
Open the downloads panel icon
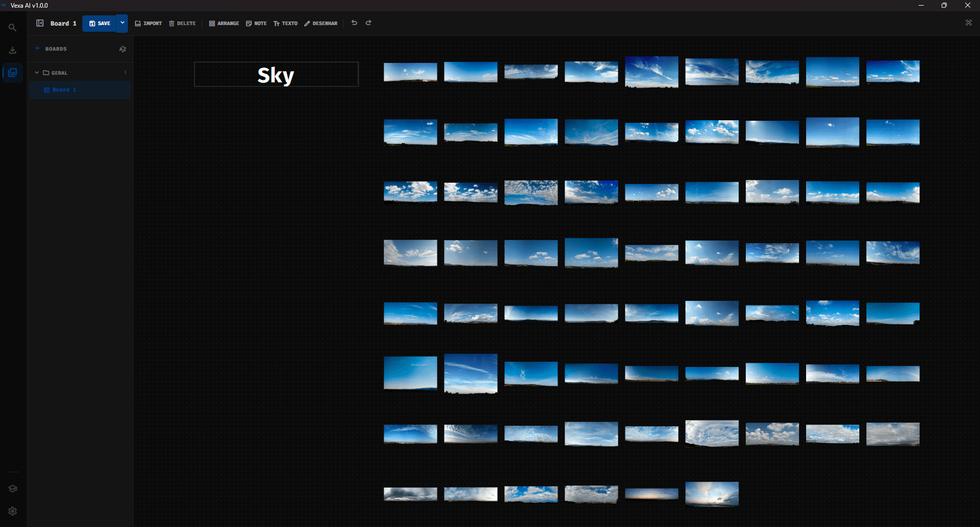click(x=12, y=50)
